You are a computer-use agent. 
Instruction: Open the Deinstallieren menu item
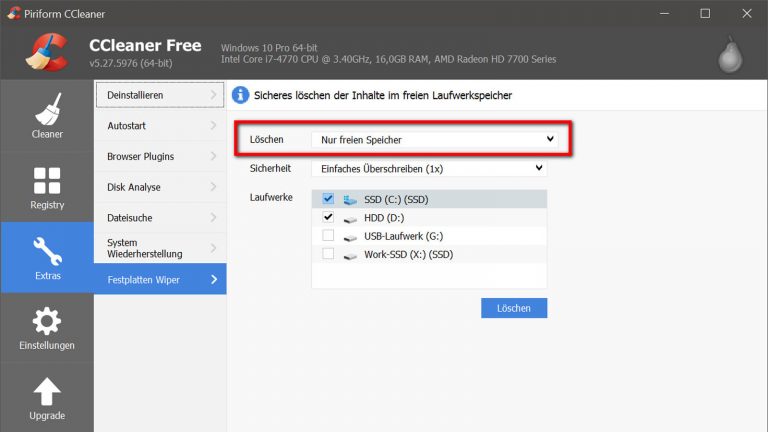[160, 95]
